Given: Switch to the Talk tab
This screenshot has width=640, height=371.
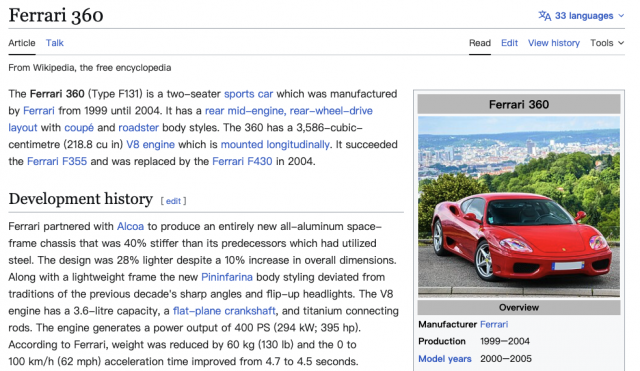Looking at the screenshot, I should [54, 43].
